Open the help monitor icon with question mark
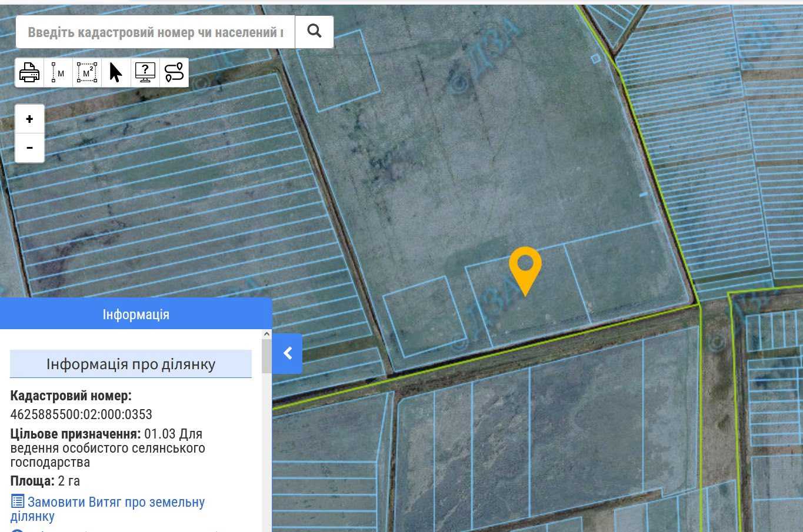803x532 pixels. tap(145, 73)
